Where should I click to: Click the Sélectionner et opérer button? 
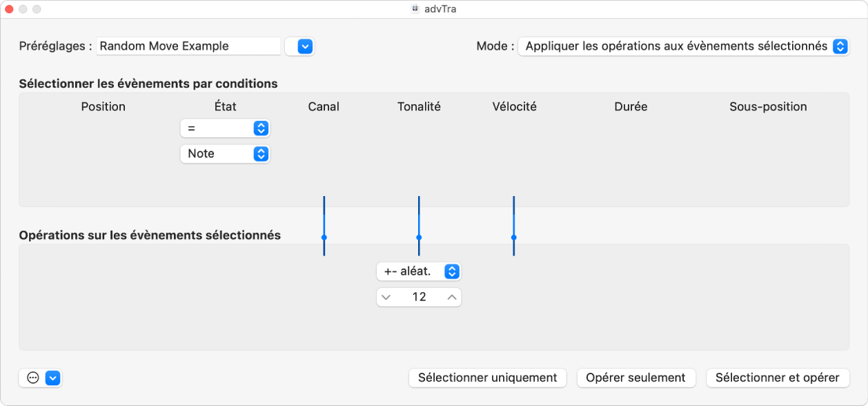778,378
